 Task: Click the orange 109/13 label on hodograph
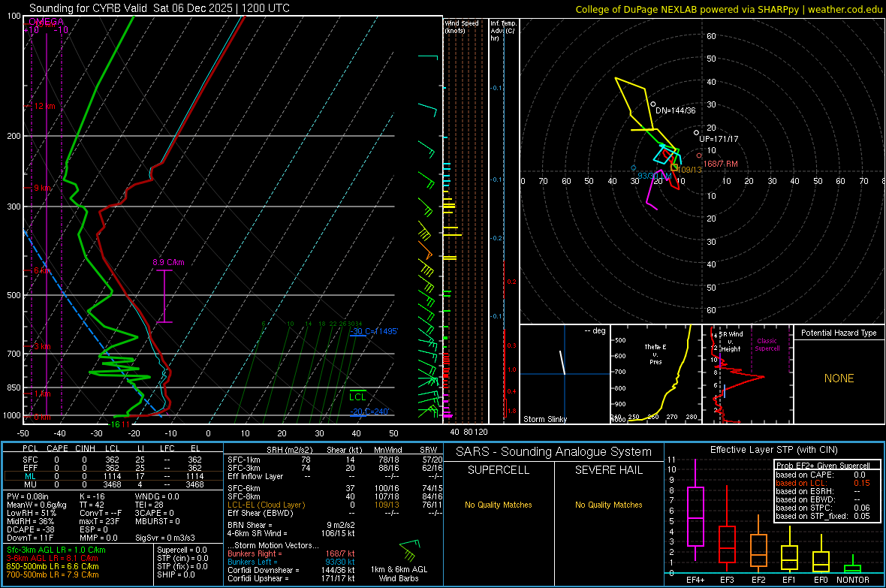(x=689, y=170)
